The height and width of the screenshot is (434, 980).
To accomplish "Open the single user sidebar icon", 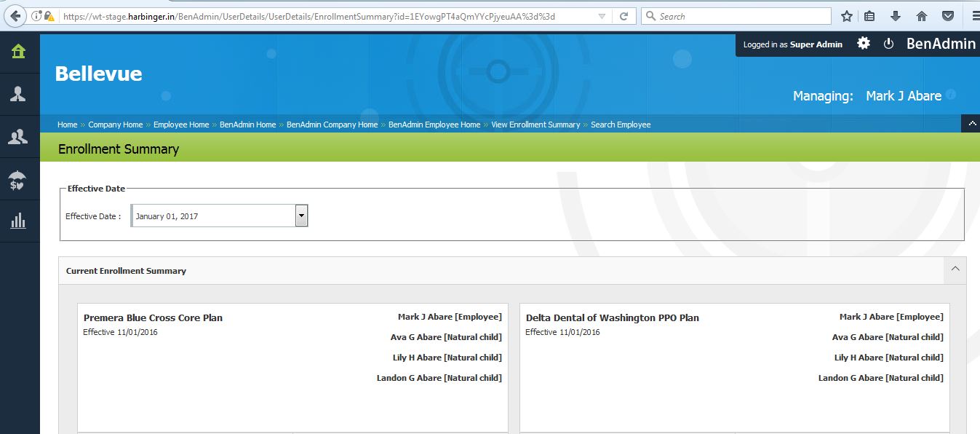I will [x=18, y=94].
